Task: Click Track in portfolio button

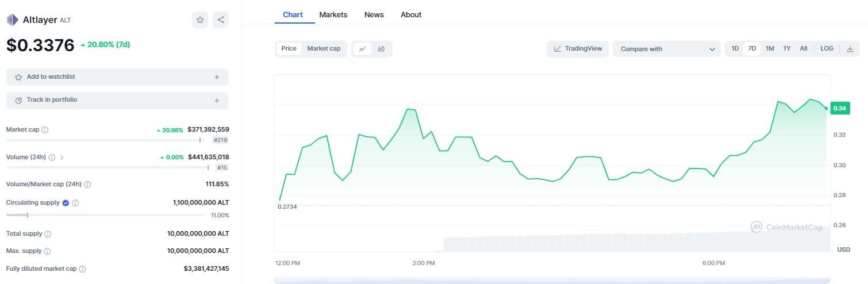Action: [x=117, y=100]
